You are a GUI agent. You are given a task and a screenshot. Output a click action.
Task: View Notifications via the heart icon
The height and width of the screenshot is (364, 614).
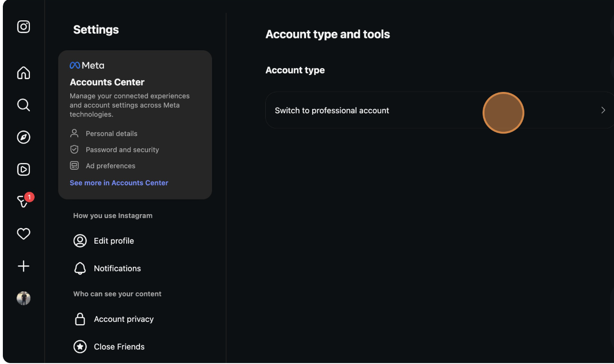pyautogui.click(x=23, y=234)
